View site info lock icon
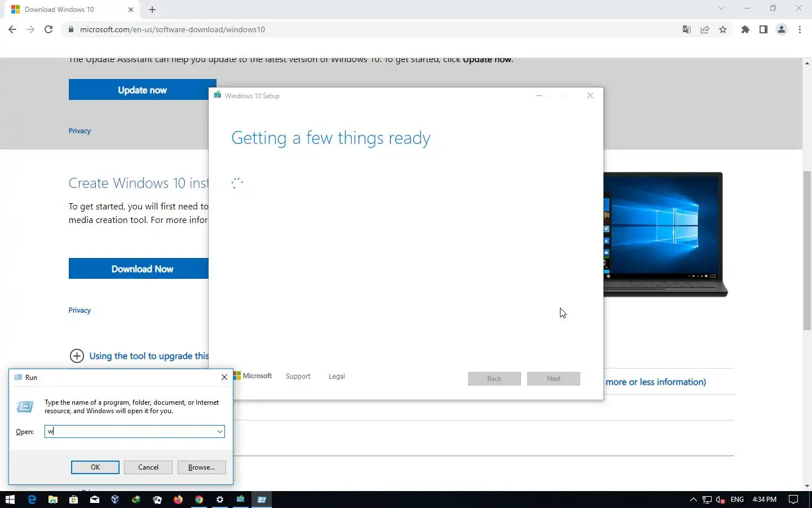 (x=70, y=29)
